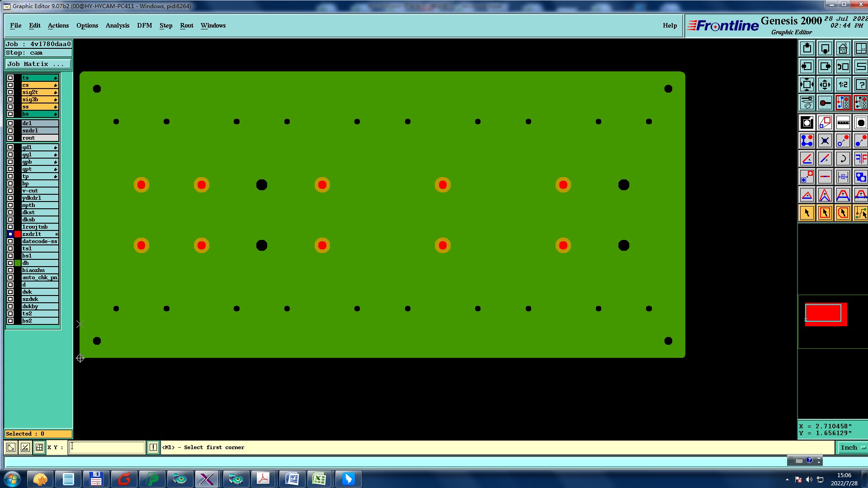Select the ruler measurement tool

click(843, 122)
